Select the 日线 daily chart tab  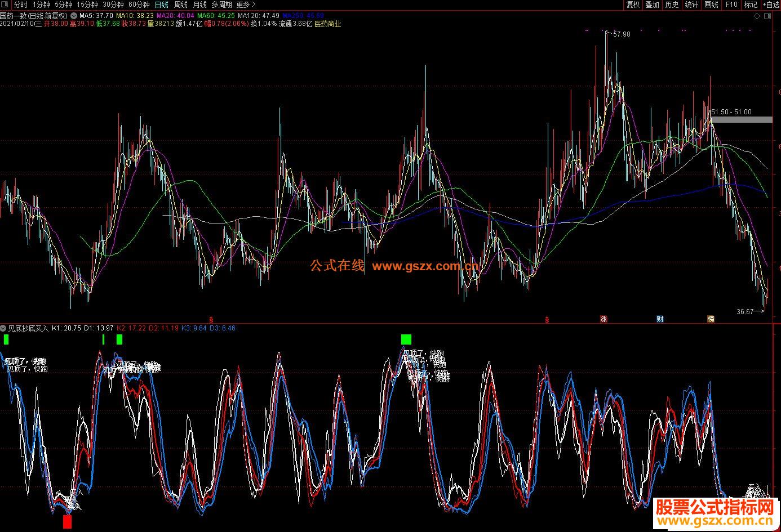[162, 5]
